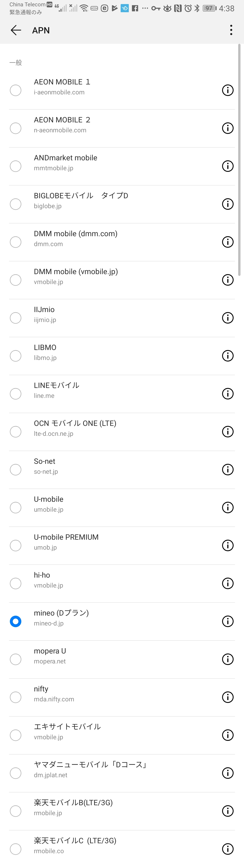Tap the DMM mobile (dmm.com) entry

[101, 239]
